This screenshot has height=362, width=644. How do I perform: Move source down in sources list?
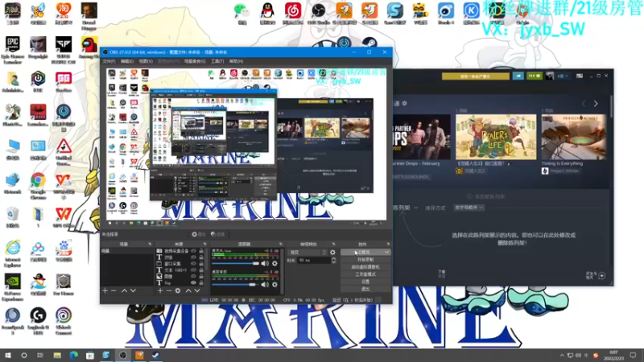tap(197, 290)
